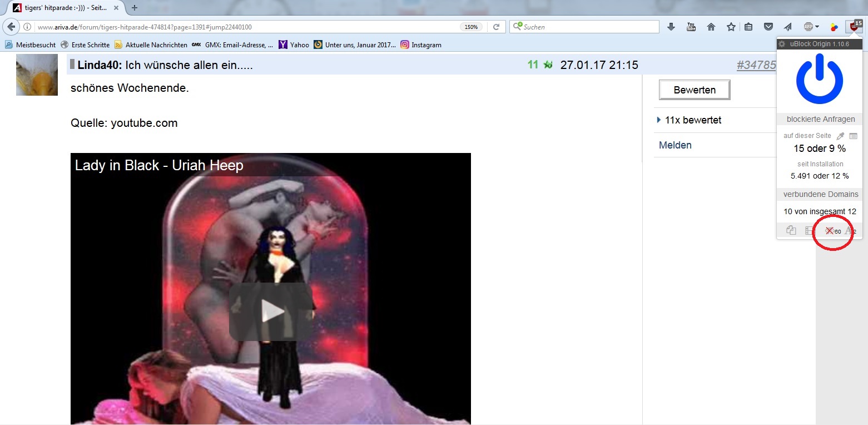This screenshot has width=868, height=425.
Task: Open the uBlock request logger icon
Action: 854,136
